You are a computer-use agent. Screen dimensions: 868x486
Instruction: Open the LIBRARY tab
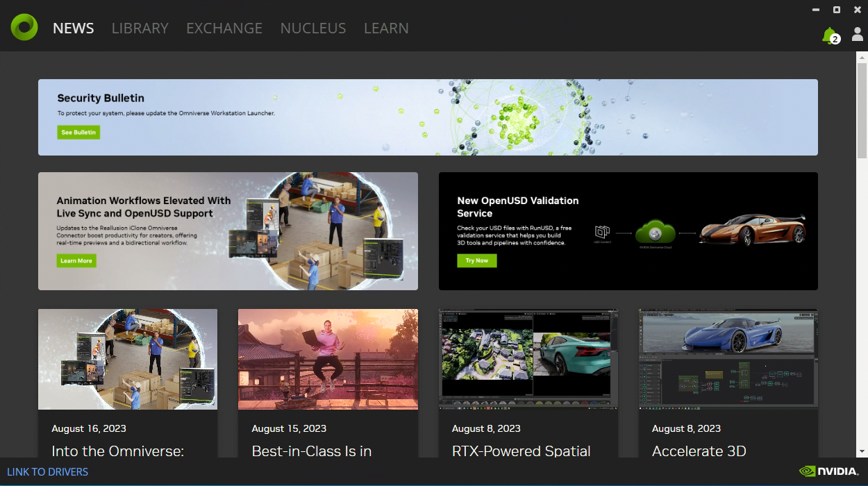(x=140, y=28)
